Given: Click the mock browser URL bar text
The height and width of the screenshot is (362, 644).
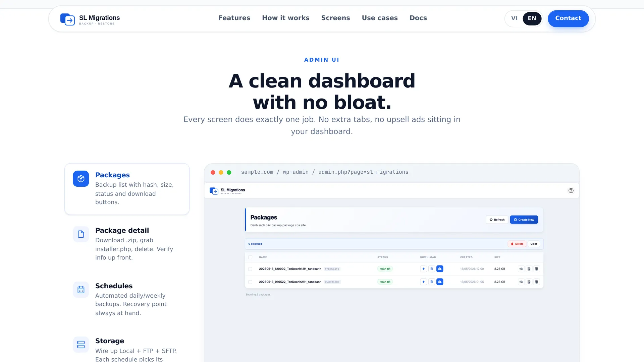Looking at the screenshot, I should pyautogui.click(x=325, y=172).
